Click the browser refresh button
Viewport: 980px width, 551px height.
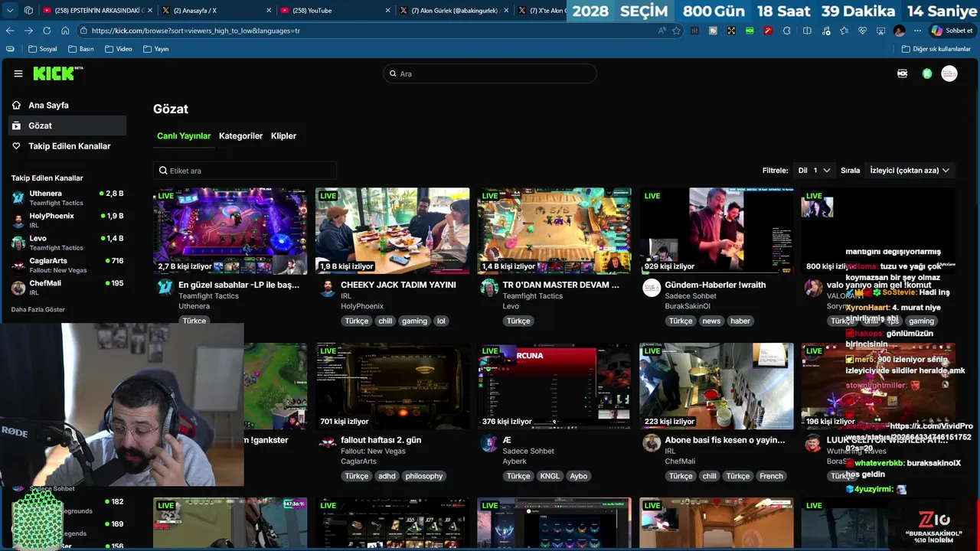click(x=47, y=31)
